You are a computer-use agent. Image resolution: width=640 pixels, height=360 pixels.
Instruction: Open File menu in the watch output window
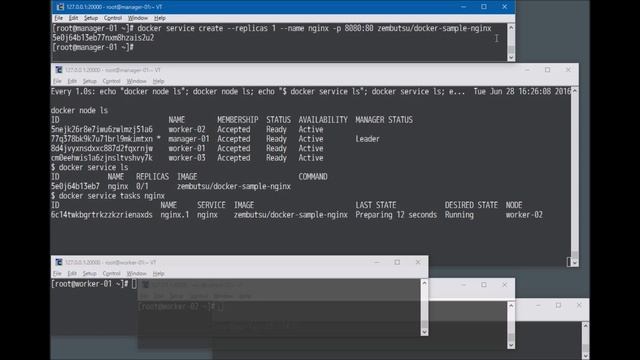point(57,81)
